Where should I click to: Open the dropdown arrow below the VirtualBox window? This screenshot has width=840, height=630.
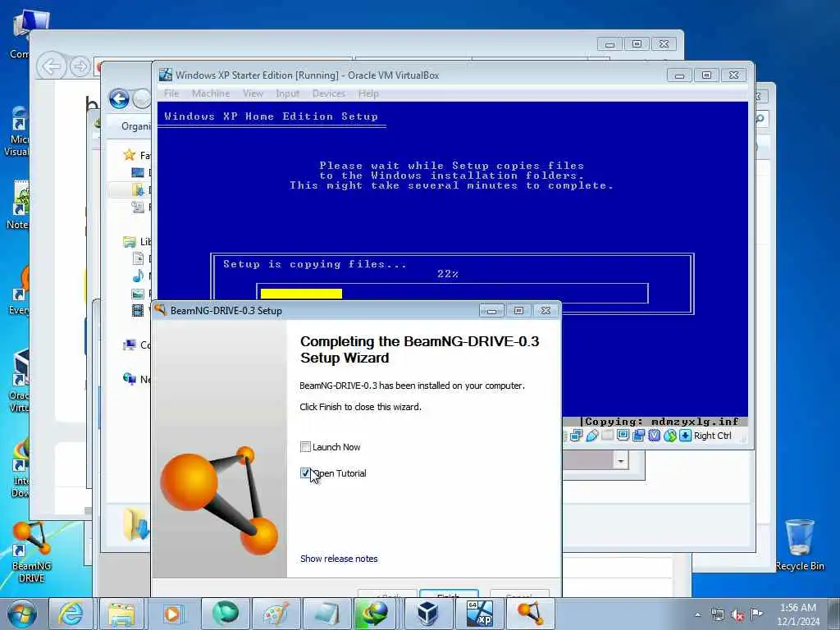coord(620,461)
